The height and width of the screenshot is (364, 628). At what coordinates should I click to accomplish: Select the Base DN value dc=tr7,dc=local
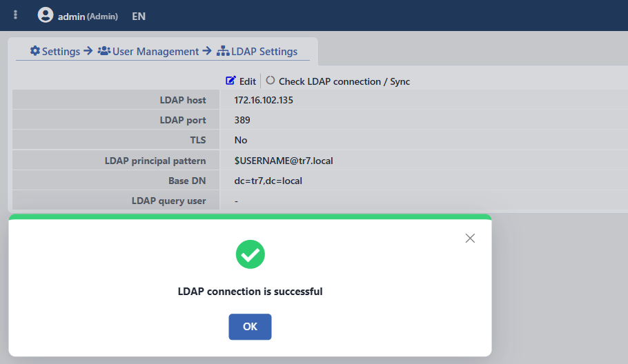pyautogui.click(x=268, y=181)
